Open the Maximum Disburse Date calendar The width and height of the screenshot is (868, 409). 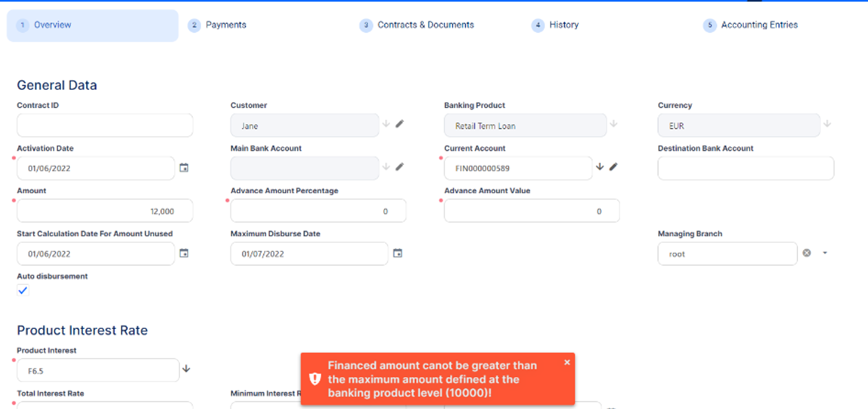coord(398,253)
